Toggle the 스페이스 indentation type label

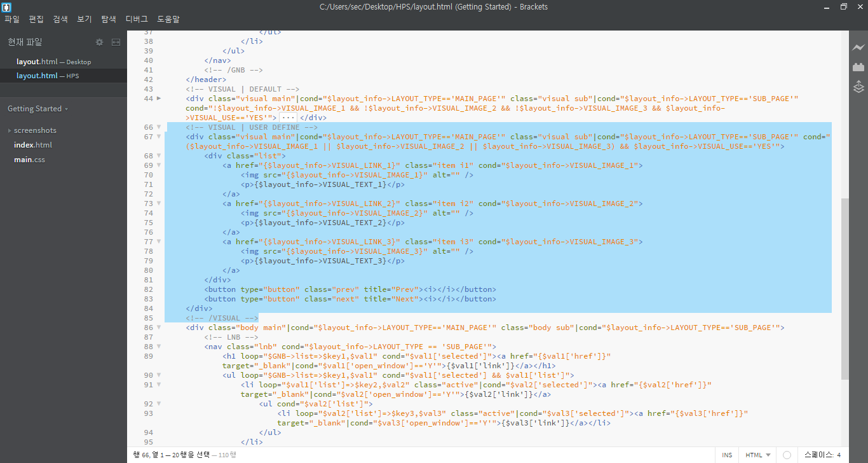click(x=818, y=455)
